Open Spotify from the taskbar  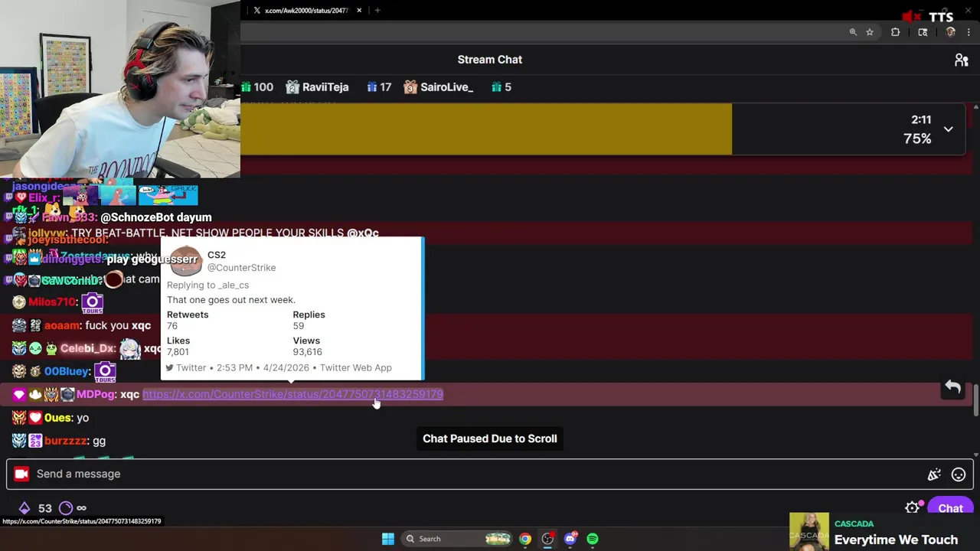[593, 539]
